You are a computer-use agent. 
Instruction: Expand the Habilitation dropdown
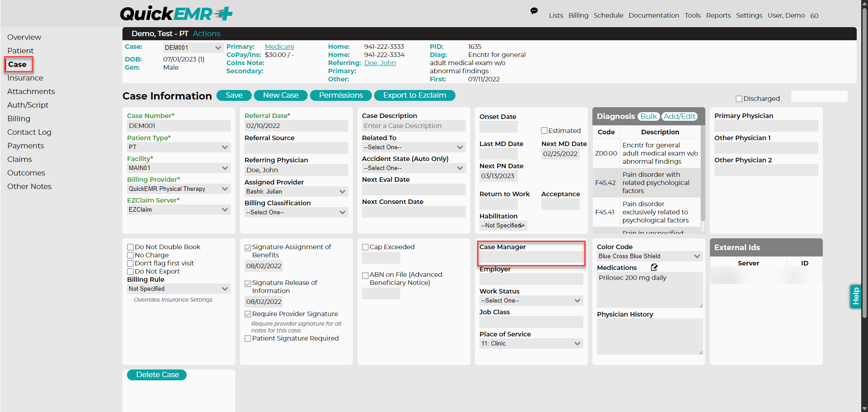pyautogui.click(x=503, y=225)
